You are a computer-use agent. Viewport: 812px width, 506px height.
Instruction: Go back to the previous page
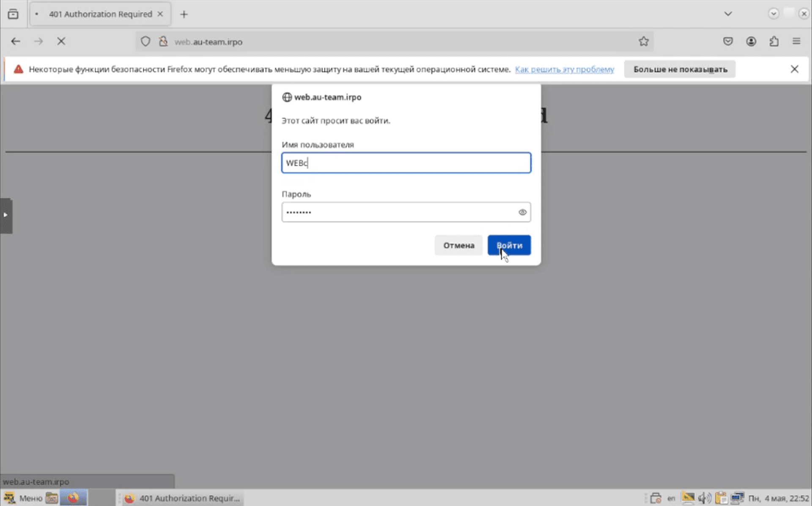16,41
